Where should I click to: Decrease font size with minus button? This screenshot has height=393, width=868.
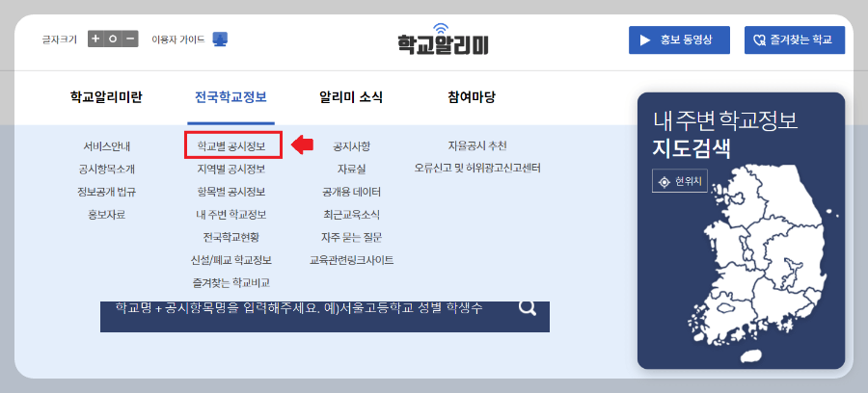point(130,39)
